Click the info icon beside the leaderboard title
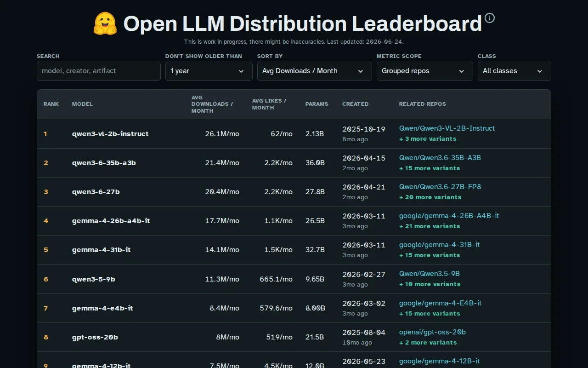The width and height of the screenshot is (588, 368). point(490,18)
